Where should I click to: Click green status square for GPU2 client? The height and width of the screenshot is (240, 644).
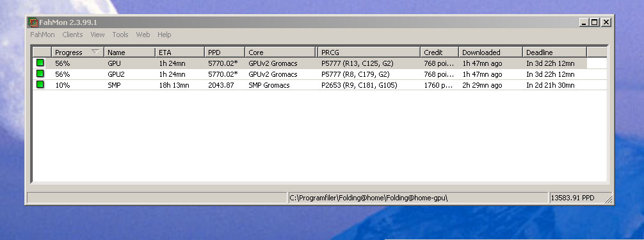pyautogui.click(x=40, y=74)
